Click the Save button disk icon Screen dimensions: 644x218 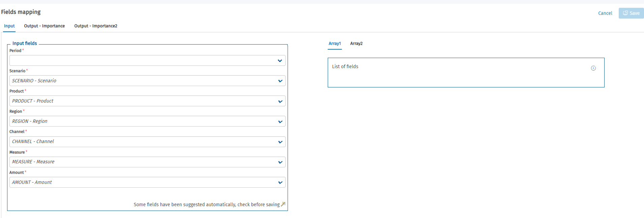click(x=625, y=13)
